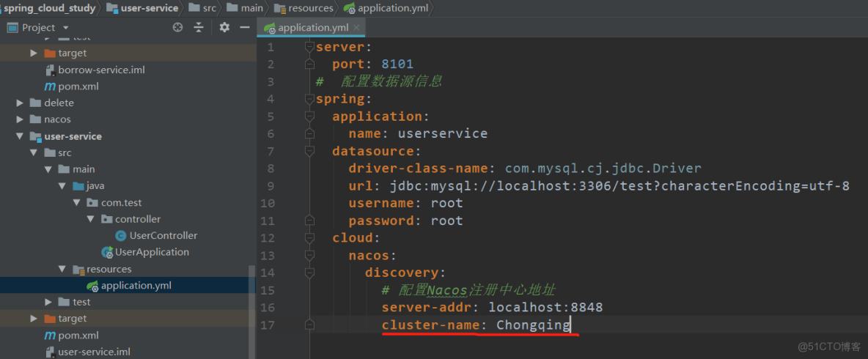Collapse the src folder
868x359 pixels.
[34, 152]
